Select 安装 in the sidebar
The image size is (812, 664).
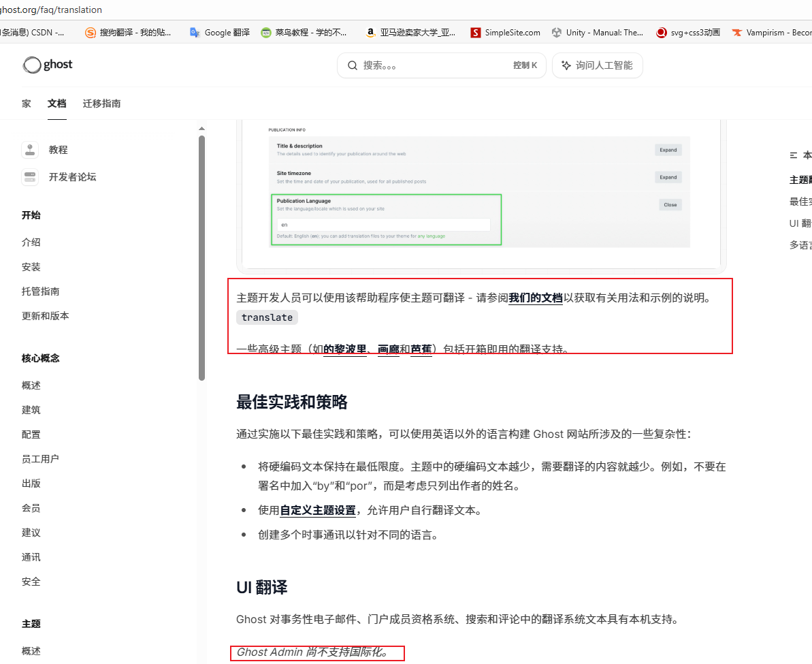(31, 267)
